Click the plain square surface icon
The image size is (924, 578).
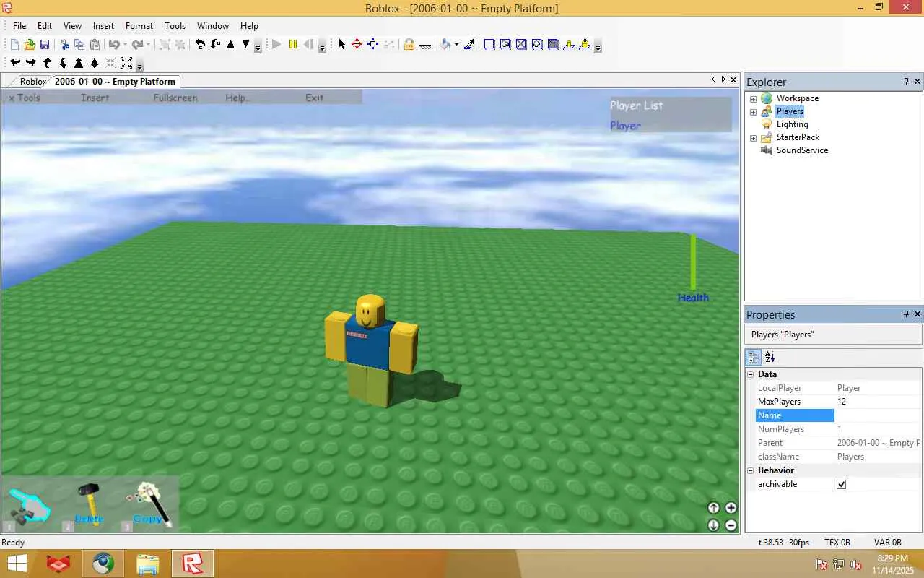coord(489,44)
